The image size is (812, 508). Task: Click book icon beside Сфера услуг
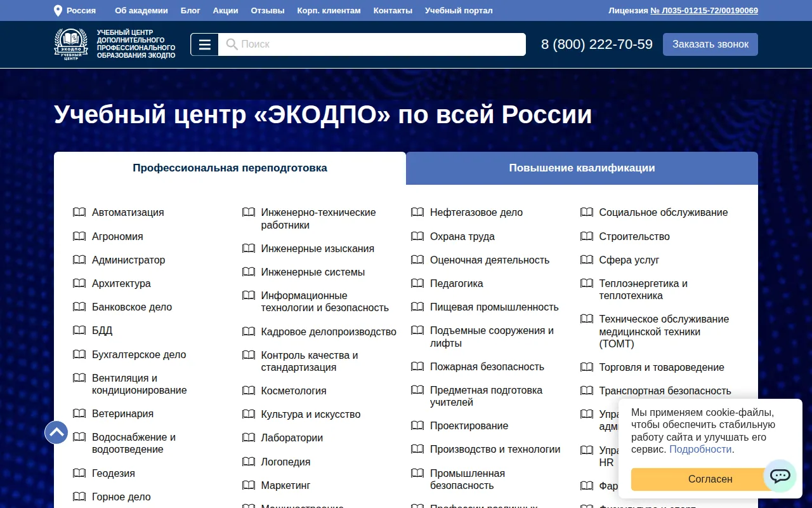pos(587,260)
